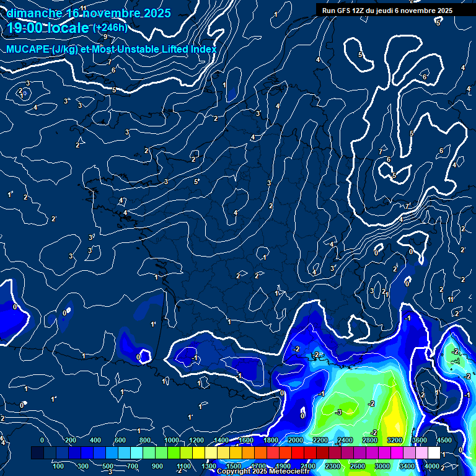Click the "2400" legend value
The image size is (476, 476).
click(345, 440)
